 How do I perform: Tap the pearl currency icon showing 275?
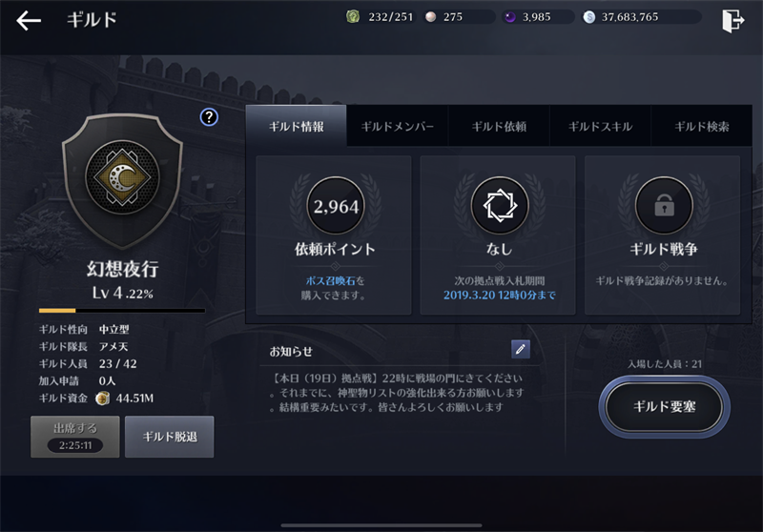[x=431, y=17]
